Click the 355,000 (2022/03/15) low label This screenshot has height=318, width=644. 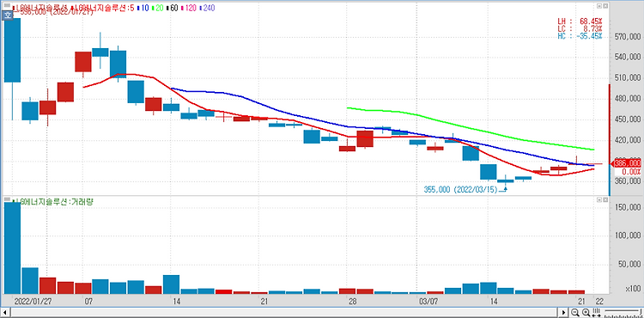pyautogui.click(x=461, y=190)
